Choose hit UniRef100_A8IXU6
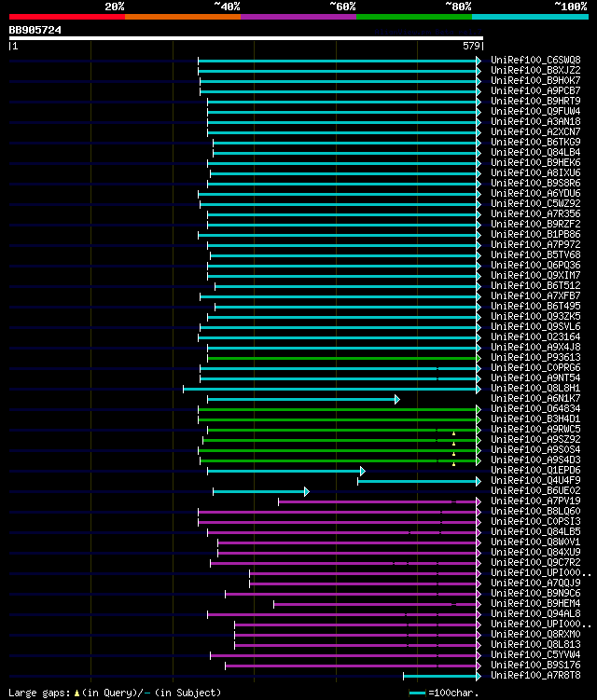Screen dimensions: 597x700 tap(535, 172)
